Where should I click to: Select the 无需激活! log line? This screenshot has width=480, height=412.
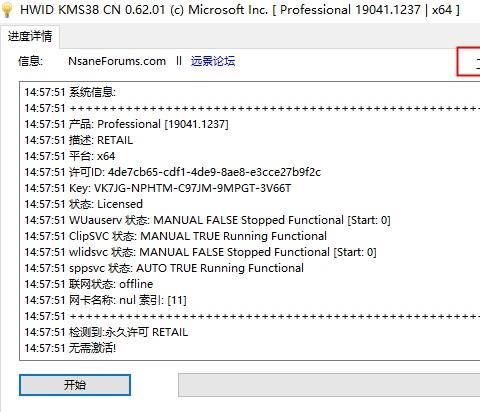click(x=70, y=348)
